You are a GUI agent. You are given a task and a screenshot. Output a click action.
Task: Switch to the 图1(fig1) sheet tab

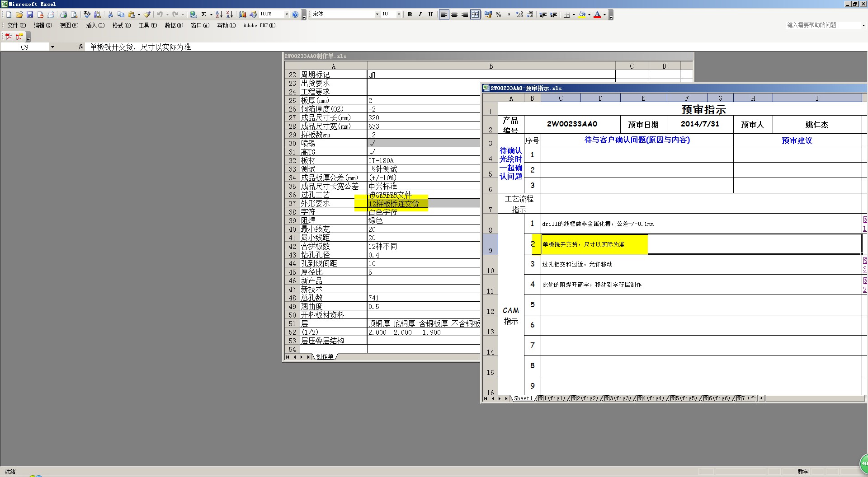click(551, 398)
